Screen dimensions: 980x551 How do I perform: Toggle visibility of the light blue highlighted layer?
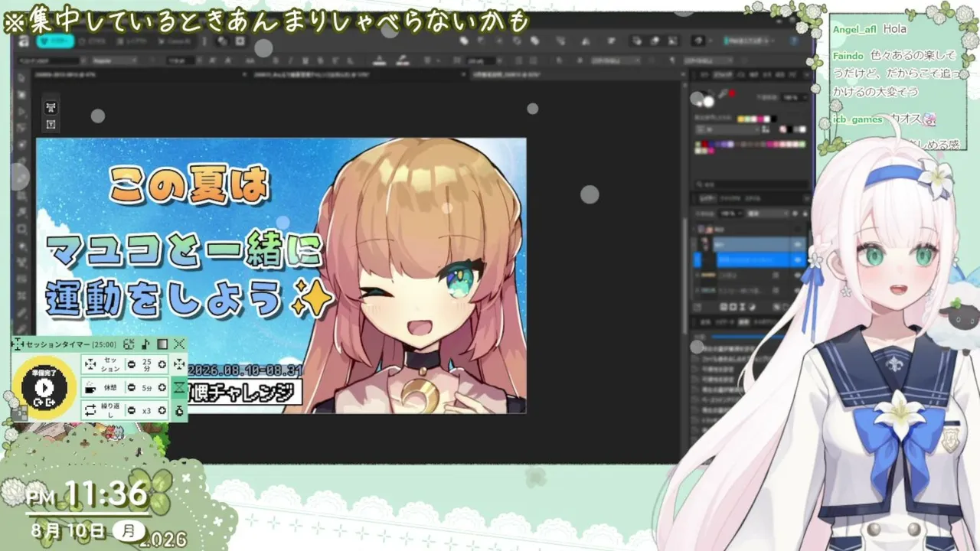coord(798,244)
